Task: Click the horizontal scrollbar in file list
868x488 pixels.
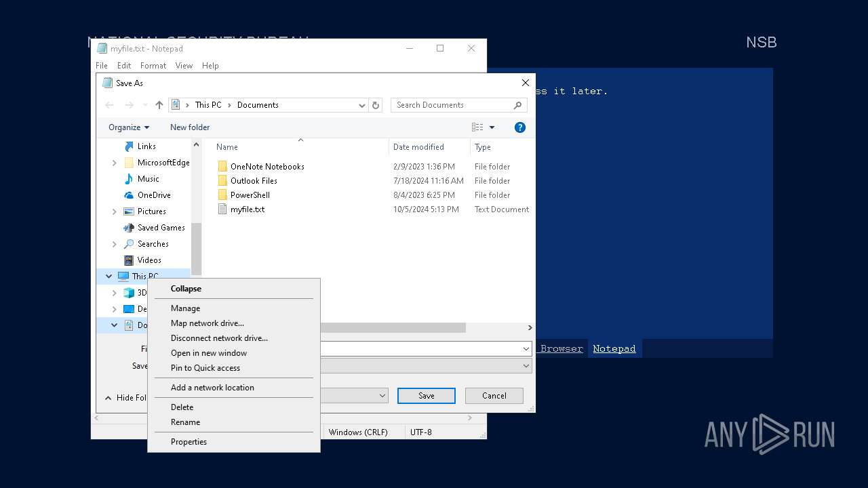Action: (x=393, y=327)
